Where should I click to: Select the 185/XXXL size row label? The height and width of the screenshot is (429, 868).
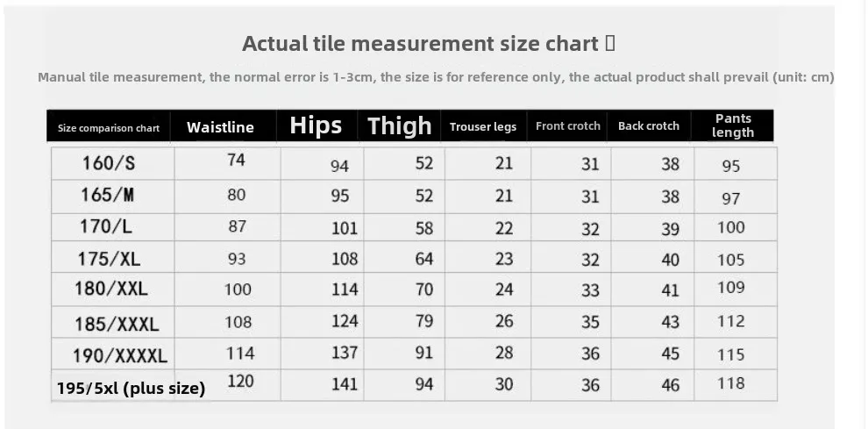coord(117,324)
